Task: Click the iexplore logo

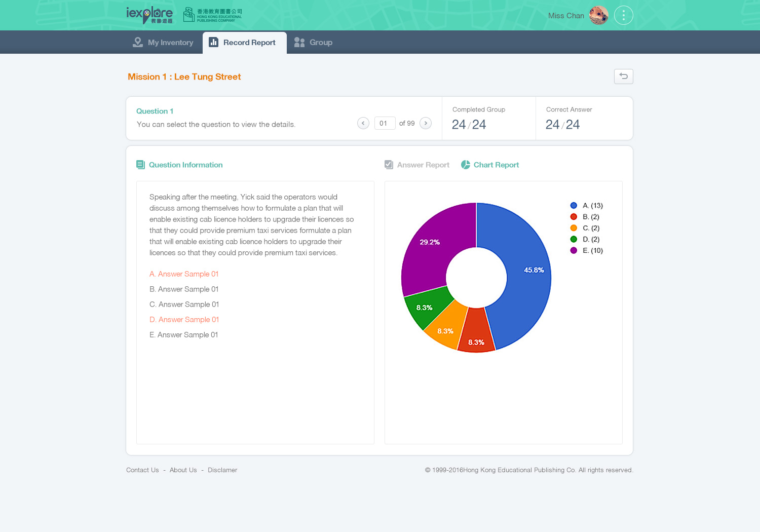Action: click(x=149, y=15)
